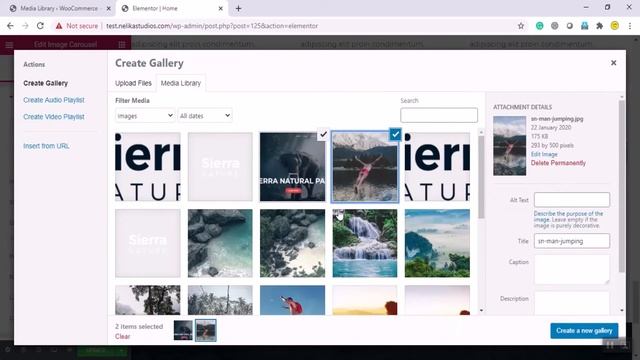The width and height of the screenshot is (640, 360).
Task: Select first large Sierra logo thumbnail
Action: (148, 167)
